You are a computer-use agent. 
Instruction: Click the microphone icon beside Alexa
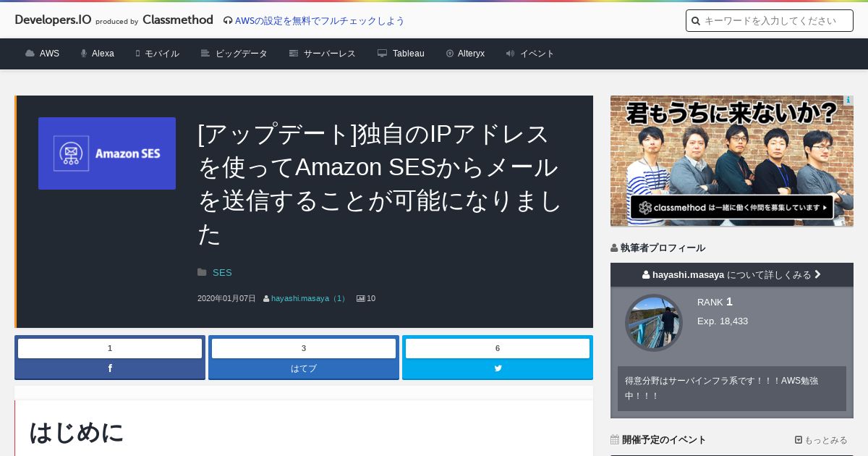[x=84, y=54]
